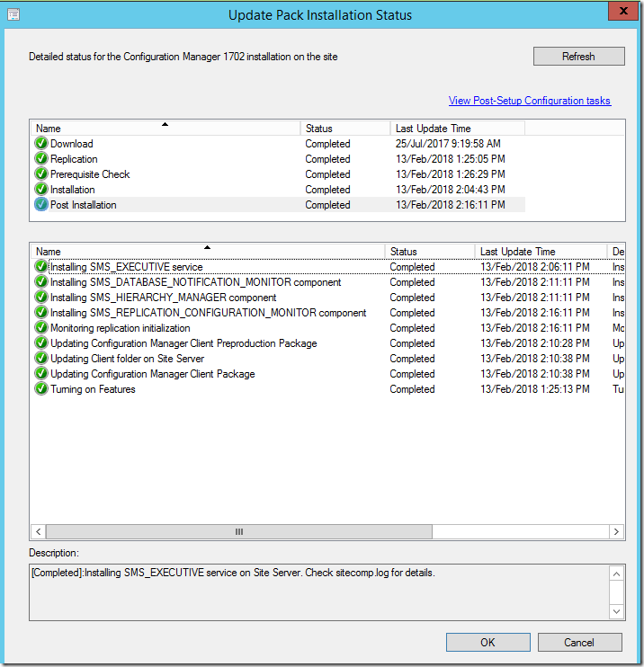Select Updating Client folder on Site Server

point(127,359)
